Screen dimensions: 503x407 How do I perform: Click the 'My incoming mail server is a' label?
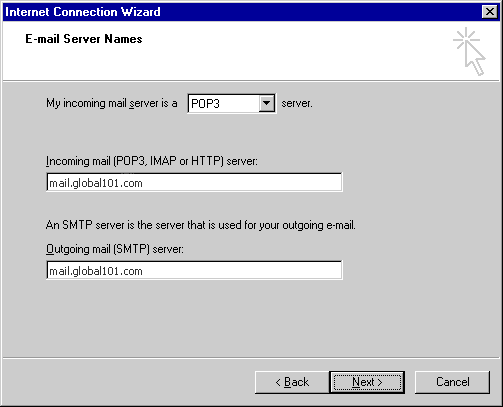pos(112,103)
